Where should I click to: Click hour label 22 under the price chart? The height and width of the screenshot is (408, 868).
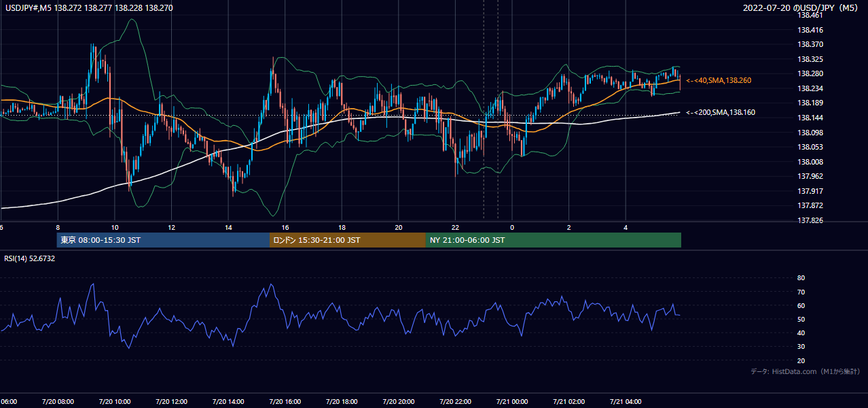click(455, 228)
